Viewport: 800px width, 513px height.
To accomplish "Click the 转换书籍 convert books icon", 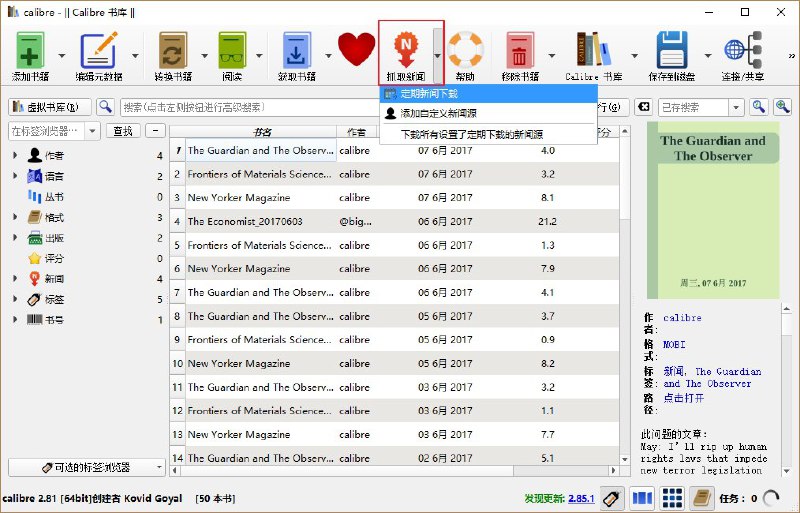I will click(x=172, y=52).
